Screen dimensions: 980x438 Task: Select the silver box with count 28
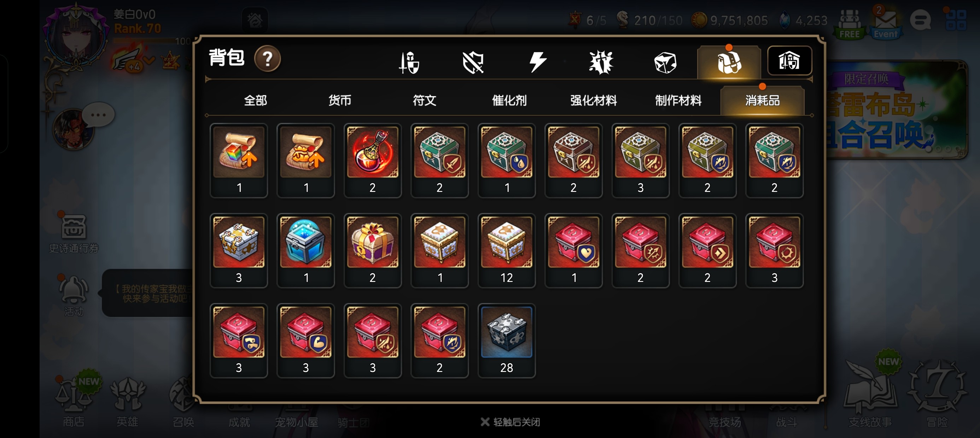click(x=507, y=341)
